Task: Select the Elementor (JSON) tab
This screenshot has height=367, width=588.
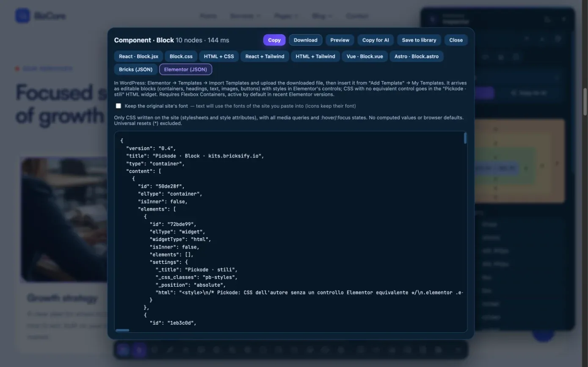Action: click(x=185, y=69)
